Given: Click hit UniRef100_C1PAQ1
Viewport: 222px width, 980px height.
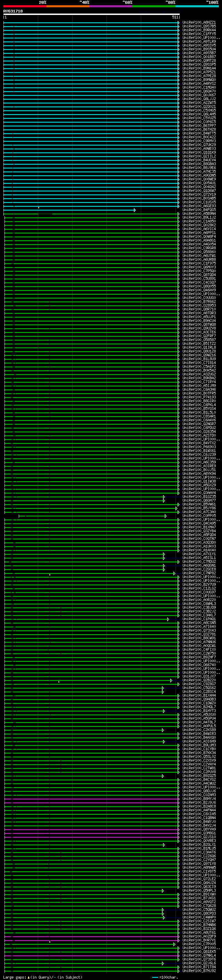Looking at the screenshot, I should (x=199, y=619).
